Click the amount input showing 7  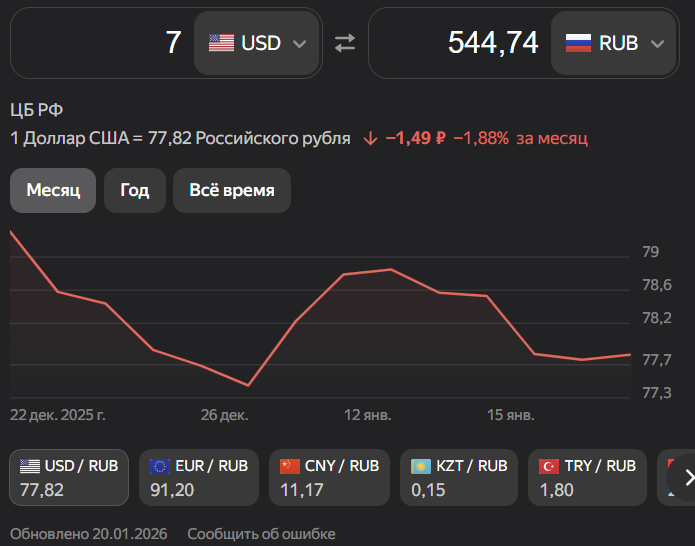click(100, 43)
